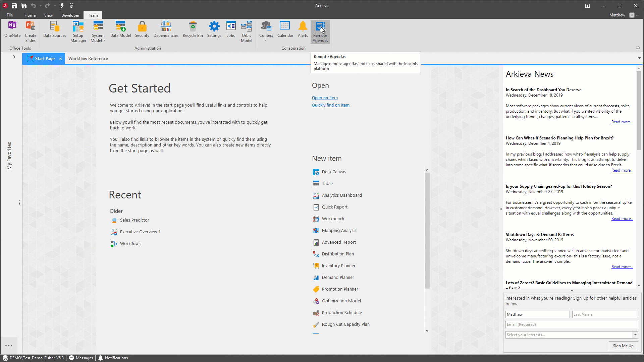Click the lightning bolt quick action icon
Screen dimensions: 644x362
pos(62,6)
